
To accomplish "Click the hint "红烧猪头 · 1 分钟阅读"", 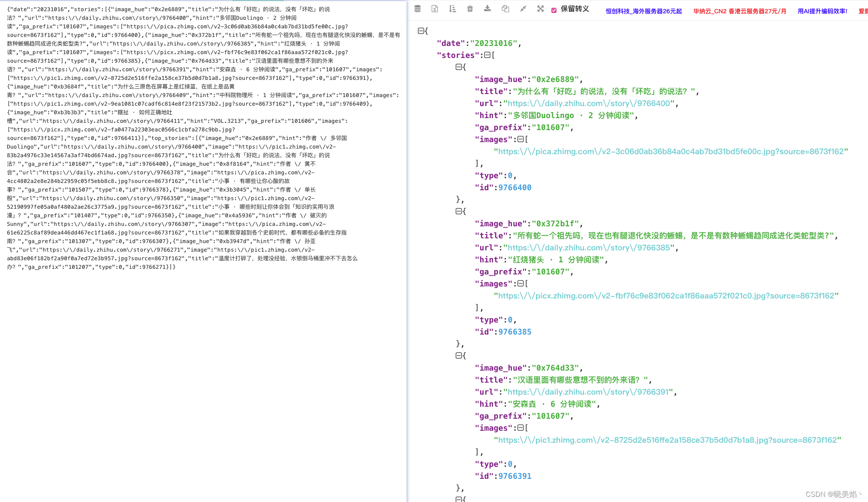I will 556,260.
